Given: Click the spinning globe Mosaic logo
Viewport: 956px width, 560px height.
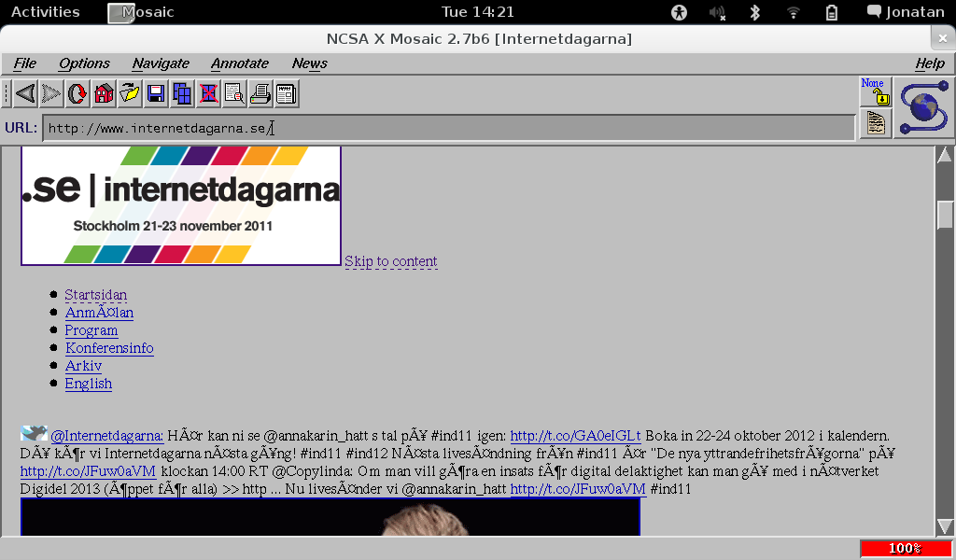Looking at the screenshot, I should click(923, 108).
